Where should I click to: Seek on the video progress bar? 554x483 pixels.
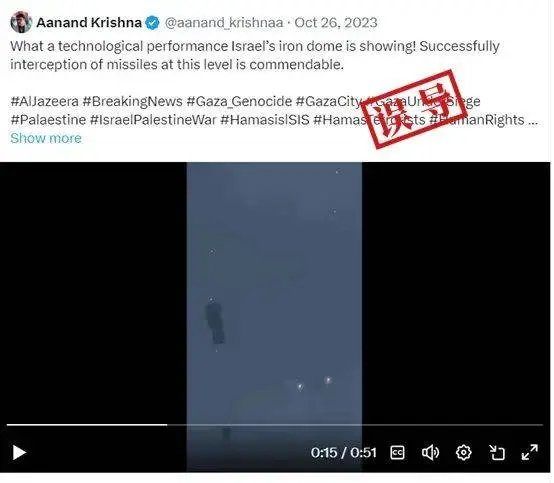(x=275, y=425)
